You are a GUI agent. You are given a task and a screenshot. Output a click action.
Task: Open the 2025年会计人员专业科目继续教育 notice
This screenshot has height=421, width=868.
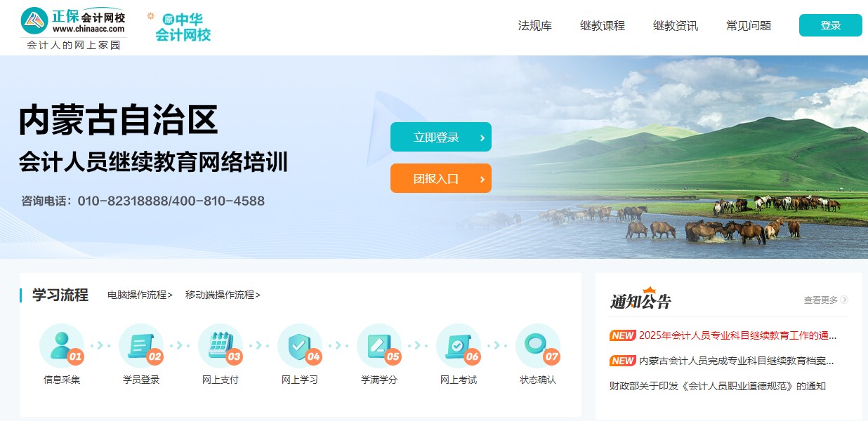coord(738,335)
